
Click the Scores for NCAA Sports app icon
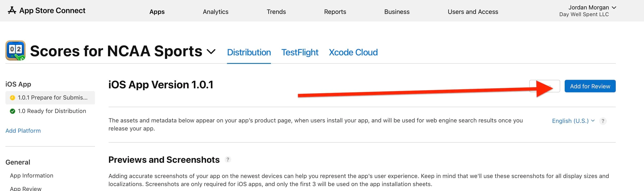[15, 50]
